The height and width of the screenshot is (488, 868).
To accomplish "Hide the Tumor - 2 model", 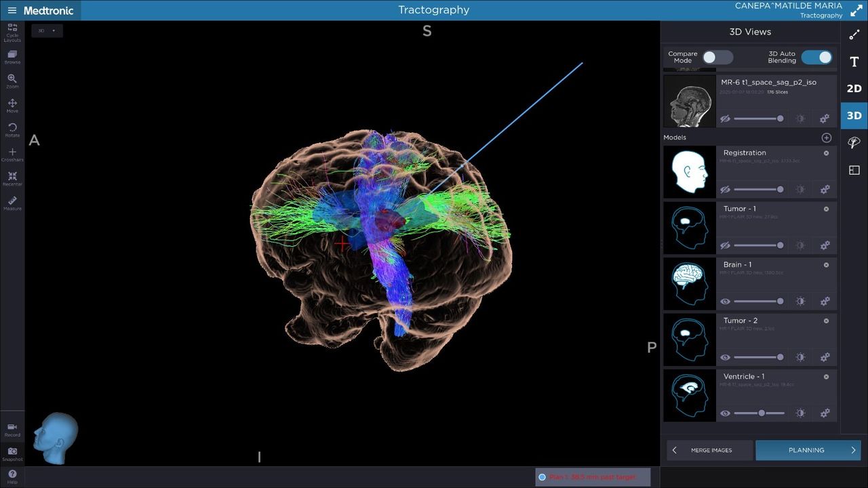I will coord(725,357).
